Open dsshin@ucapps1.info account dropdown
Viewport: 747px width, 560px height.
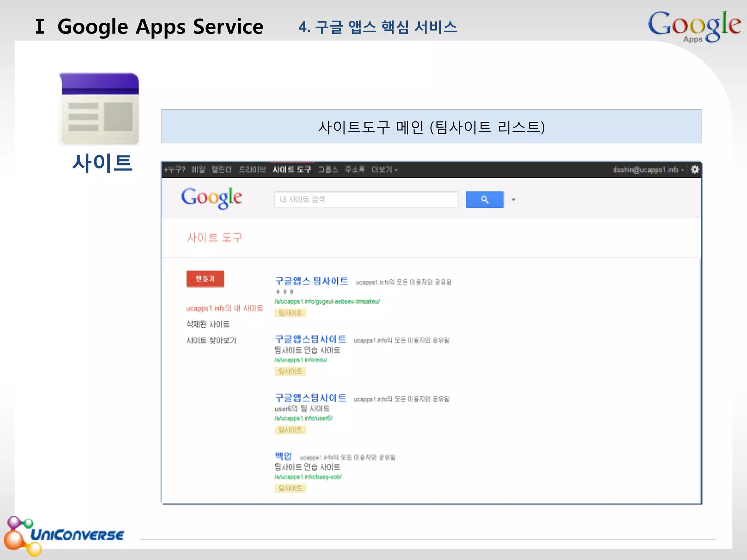tap(648, 170)
